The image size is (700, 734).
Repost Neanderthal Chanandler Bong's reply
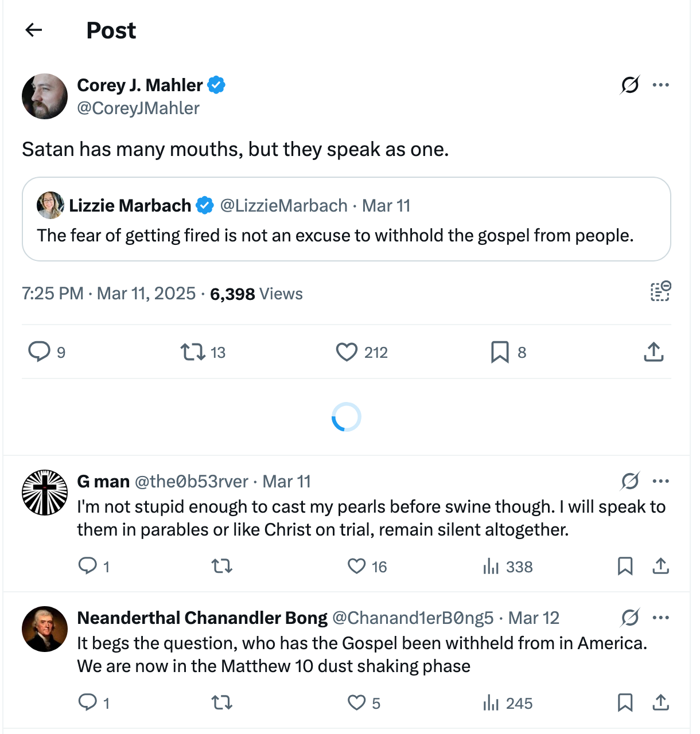[221, 702]
